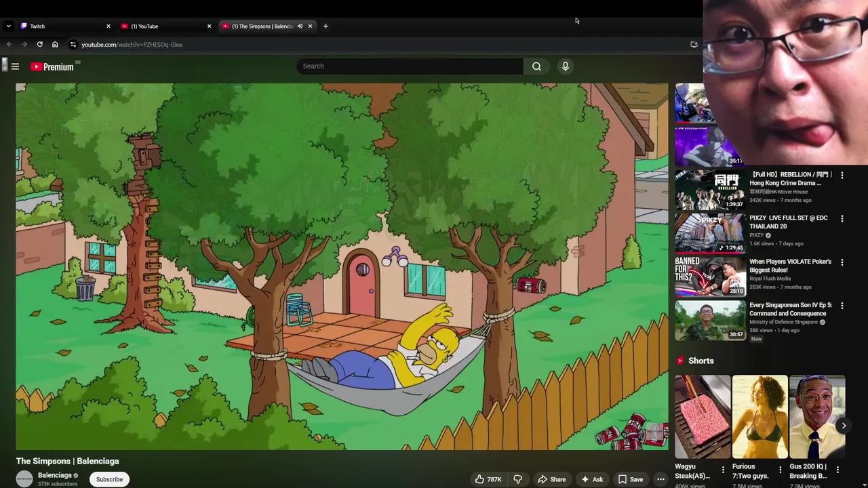The width and height of the screenshot is (868, 488).
Task: Open options menu for Singaporean Son video
Action: [842, 306]
